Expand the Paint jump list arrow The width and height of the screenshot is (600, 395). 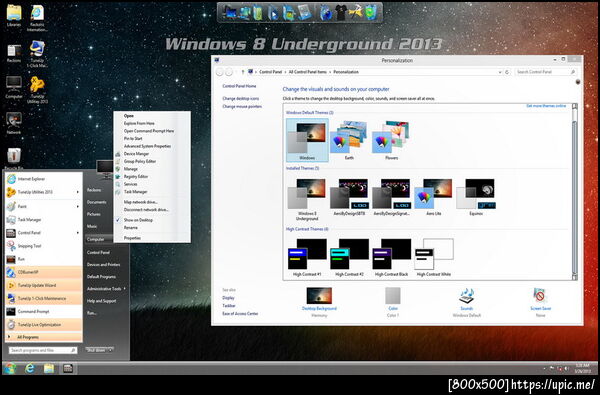point(78,206)
